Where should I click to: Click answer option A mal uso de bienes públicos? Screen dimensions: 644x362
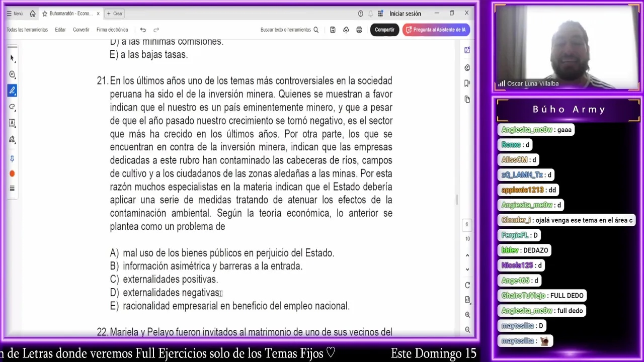222,253
